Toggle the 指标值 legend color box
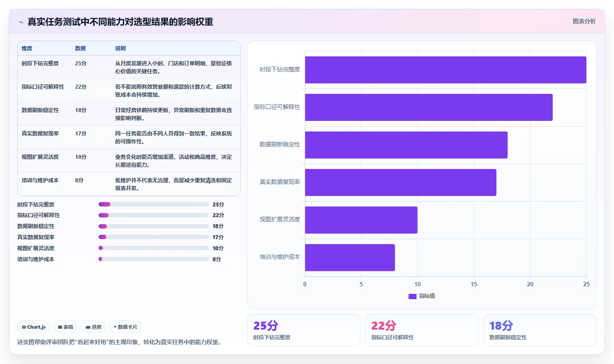614x364 pixels. point(412,296)
